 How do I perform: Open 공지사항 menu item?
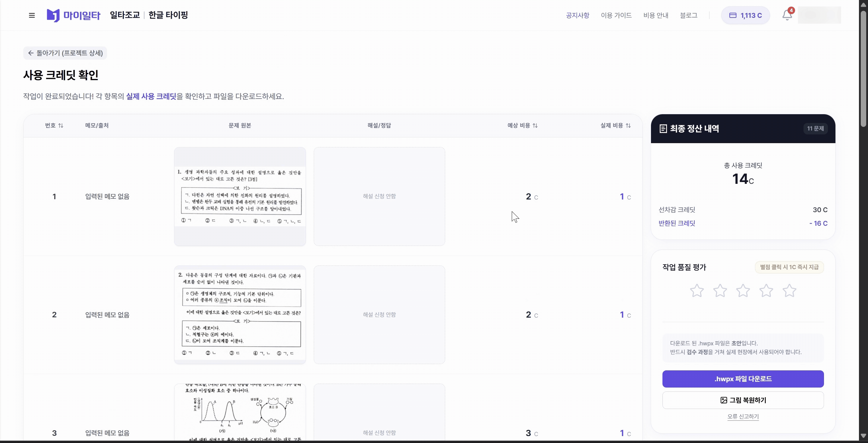click(x=577, y=15)
